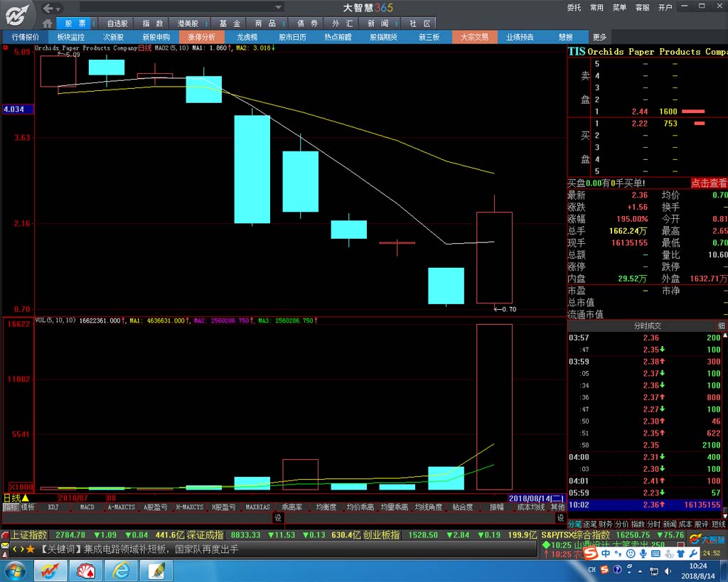Switch indicator to MAXBIAS
Screen dimensions: 728x582
point(257,507)
